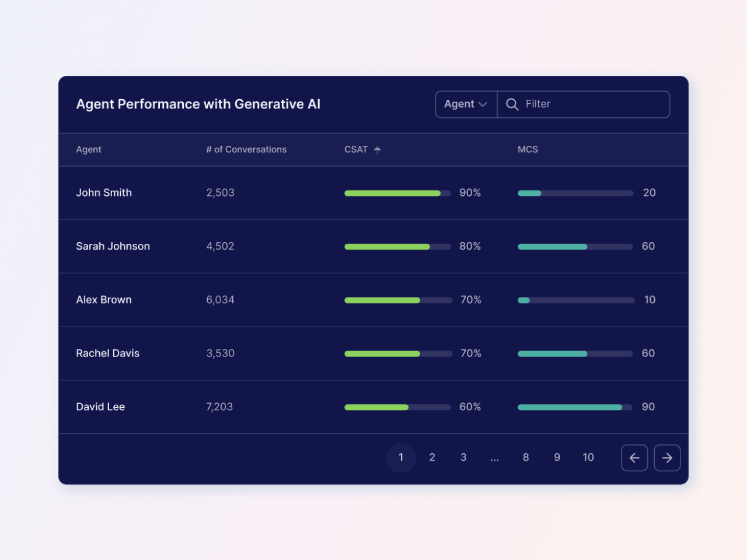
Task: Click Alex Brown's teal MCS bar
Action: pos(523,300)
